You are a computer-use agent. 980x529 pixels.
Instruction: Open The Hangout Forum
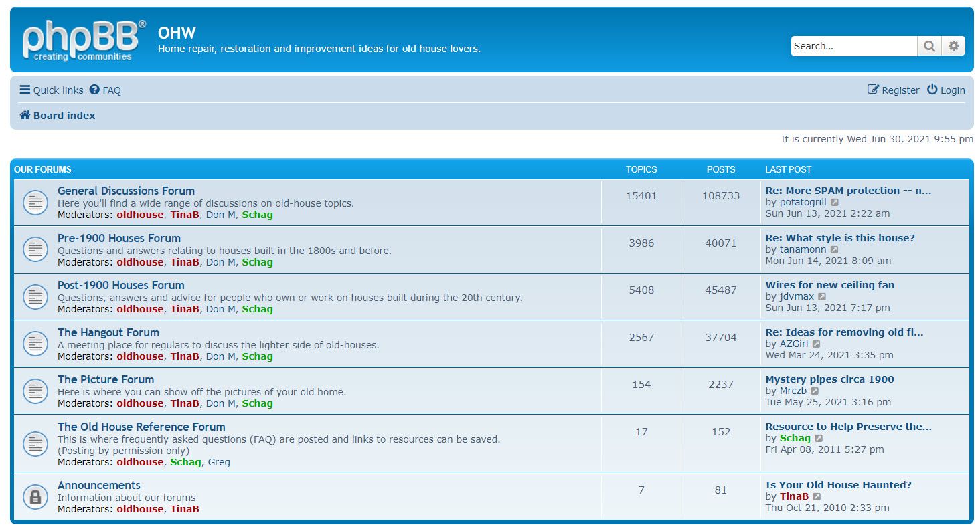[x=108, y=332]
